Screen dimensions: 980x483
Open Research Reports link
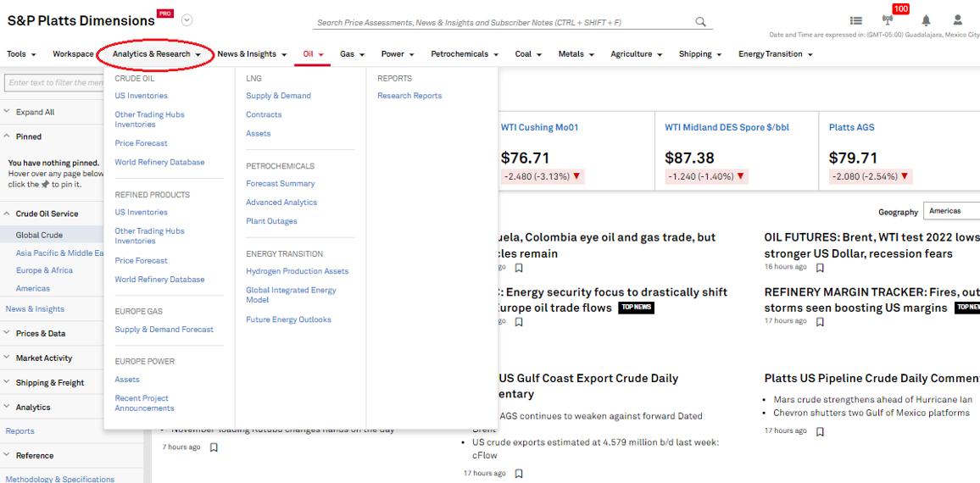coord(409,96)
